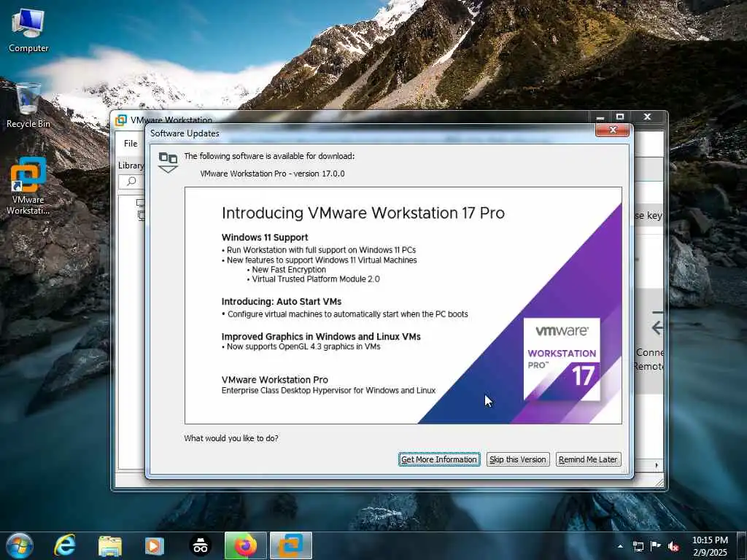
Task: Maximize the VMware Workstation window
Action: click(620, 117)
